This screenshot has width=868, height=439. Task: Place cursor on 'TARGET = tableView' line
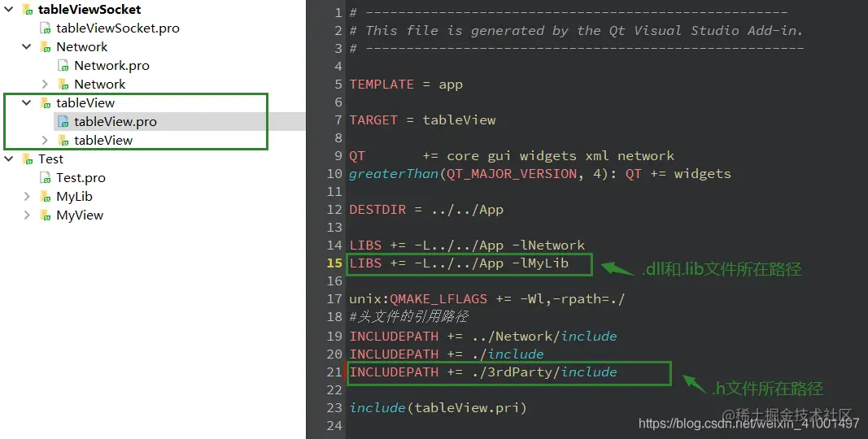tap(422, 120)
